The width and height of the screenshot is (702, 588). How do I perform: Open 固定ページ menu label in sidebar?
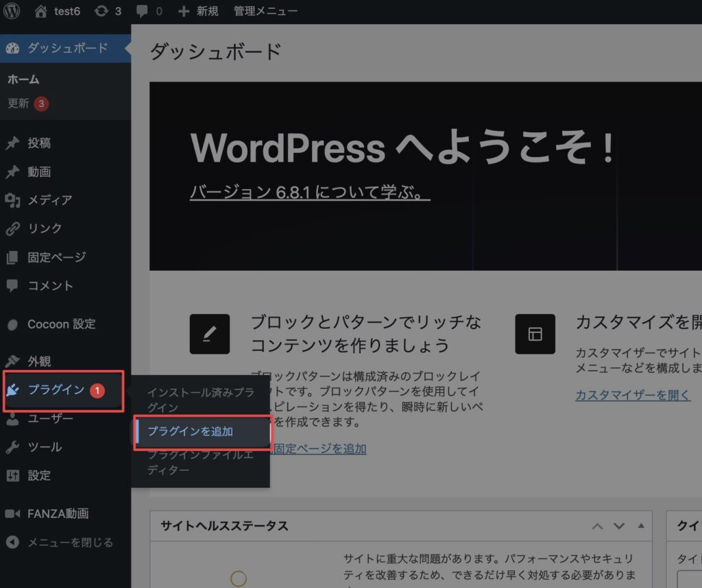[x=56, y=257]
